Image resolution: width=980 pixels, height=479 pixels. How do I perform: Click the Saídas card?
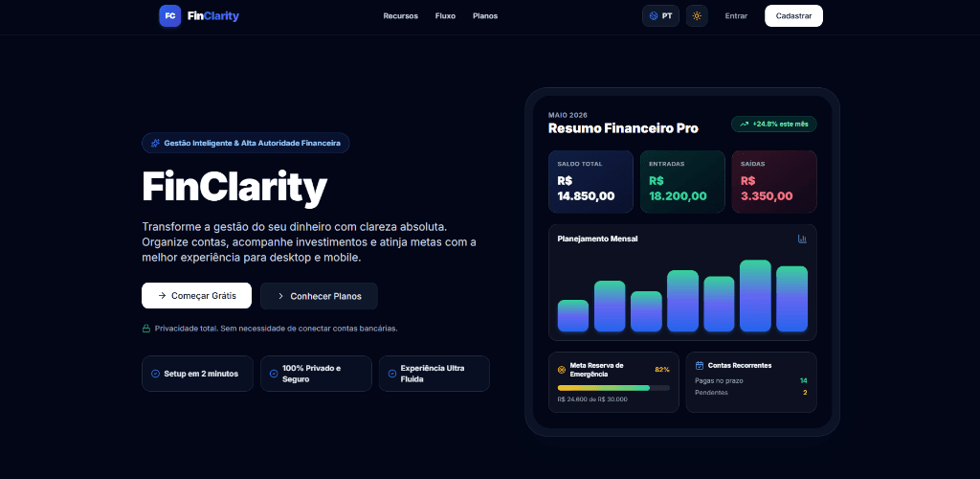(x=773, y=182)
